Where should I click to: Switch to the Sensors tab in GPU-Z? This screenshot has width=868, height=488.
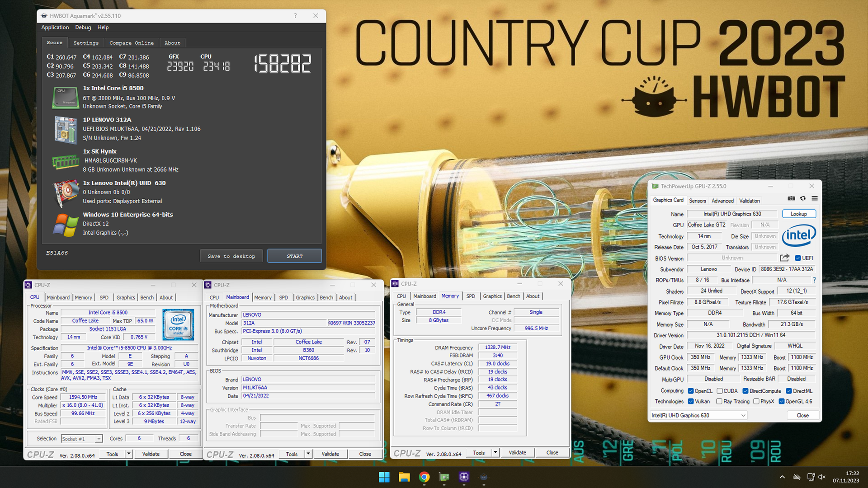(698, 201)
